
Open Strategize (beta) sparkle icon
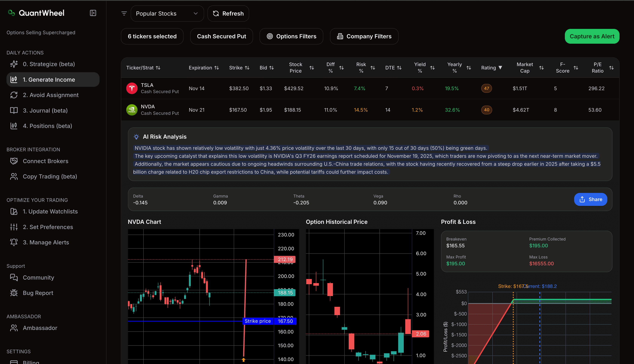tap(14, 64)
